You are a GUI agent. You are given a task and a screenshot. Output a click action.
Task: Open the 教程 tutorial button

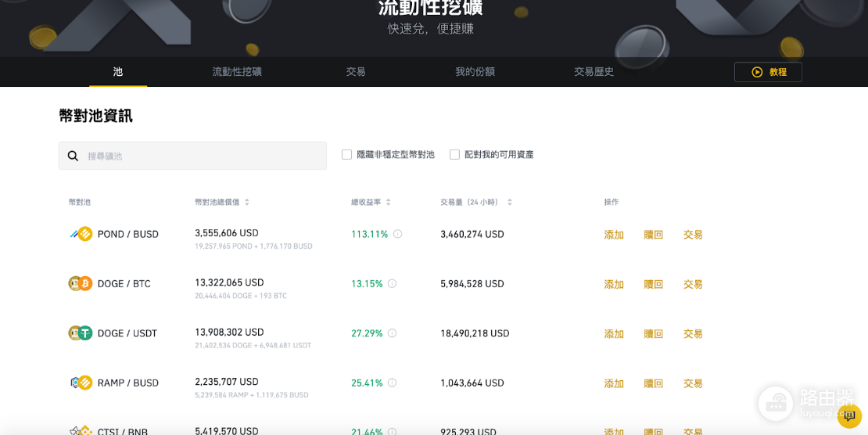(x=768, y=72)
